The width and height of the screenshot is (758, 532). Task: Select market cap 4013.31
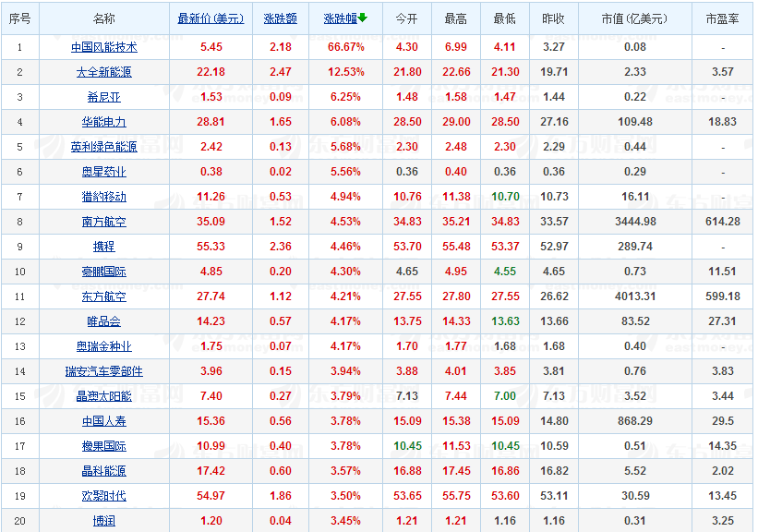[x=635, y=296]
